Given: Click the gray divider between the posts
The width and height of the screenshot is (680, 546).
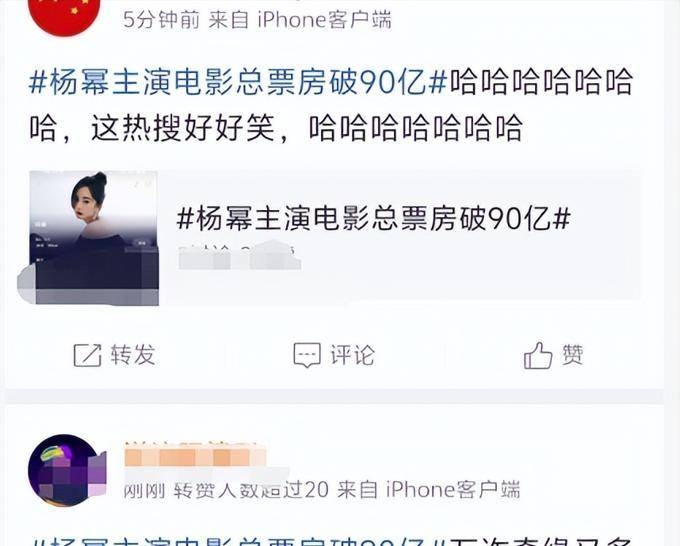Looking at the screenshot, I should (x=334, y=396).
